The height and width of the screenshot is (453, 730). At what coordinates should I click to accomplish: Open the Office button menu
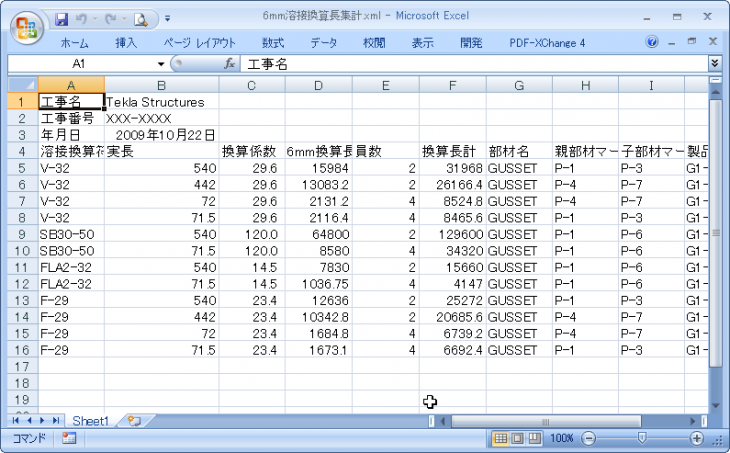[27, 24]
